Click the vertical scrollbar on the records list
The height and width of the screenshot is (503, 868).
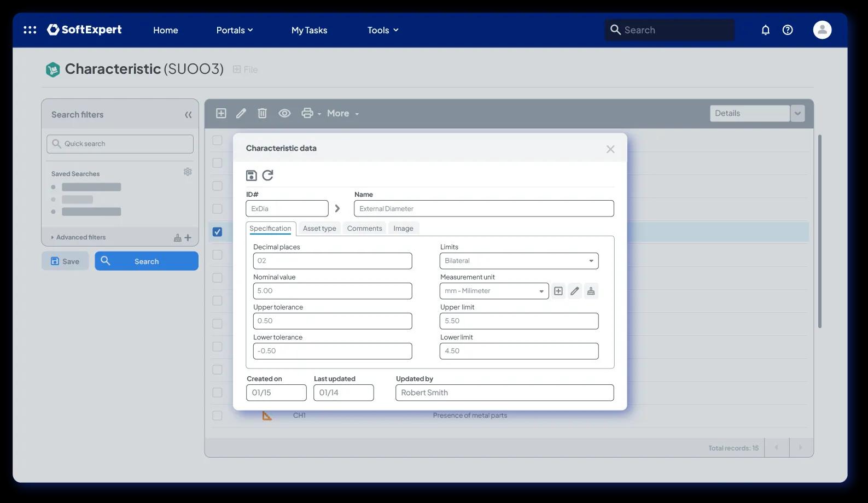[x=819, y=231]
